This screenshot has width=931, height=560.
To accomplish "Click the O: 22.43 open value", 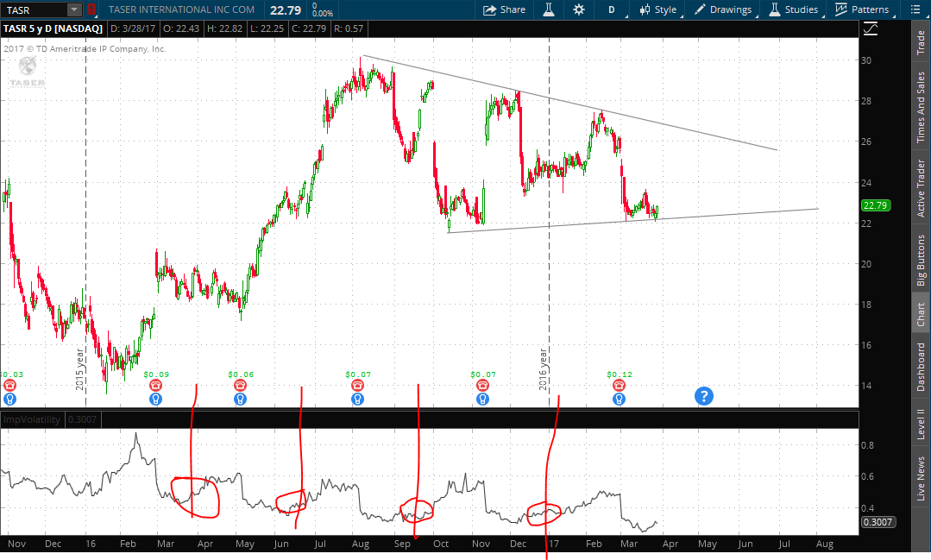I will (182, 28).
